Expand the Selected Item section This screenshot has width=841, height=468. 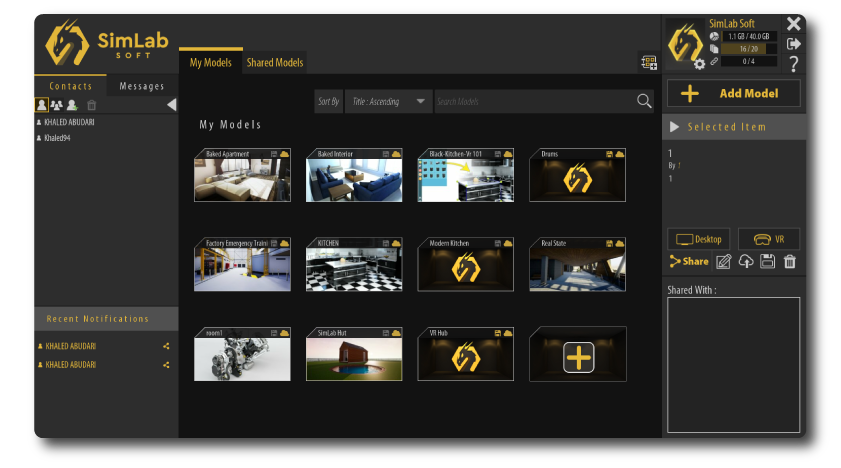(675, 127)
